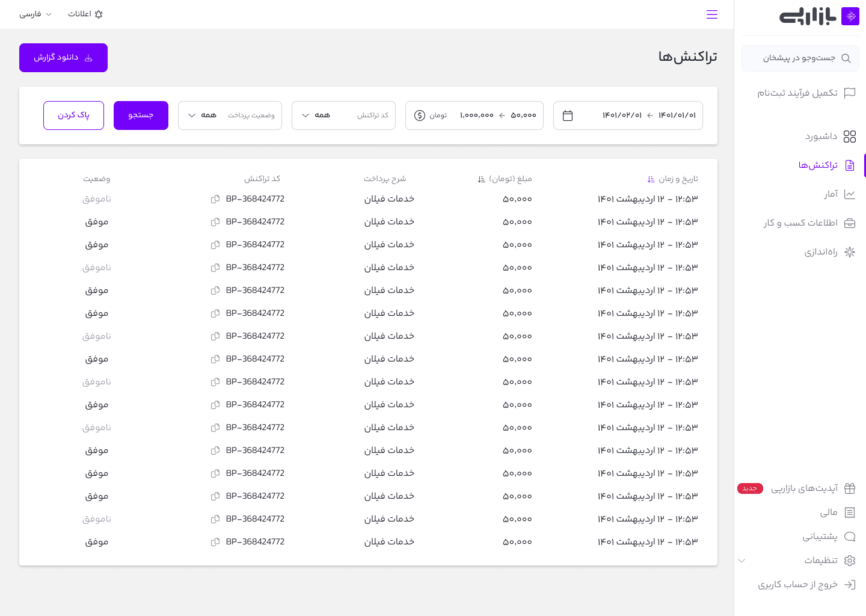The height and width of the screenshot is (616, 866).
Task: Click end date ۱۴۰۱/۰۲/۰۱
Action: 622,115
